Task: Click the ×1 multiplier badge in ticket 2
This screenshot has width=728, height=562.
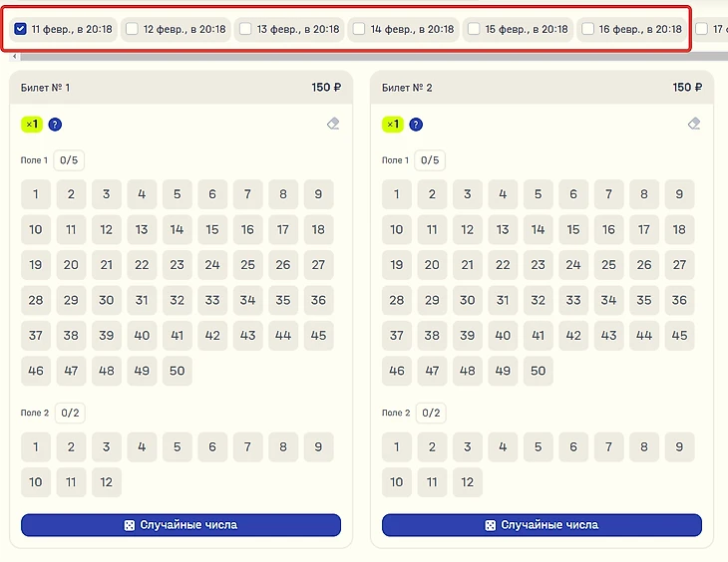Action: (x=393, y=125)
